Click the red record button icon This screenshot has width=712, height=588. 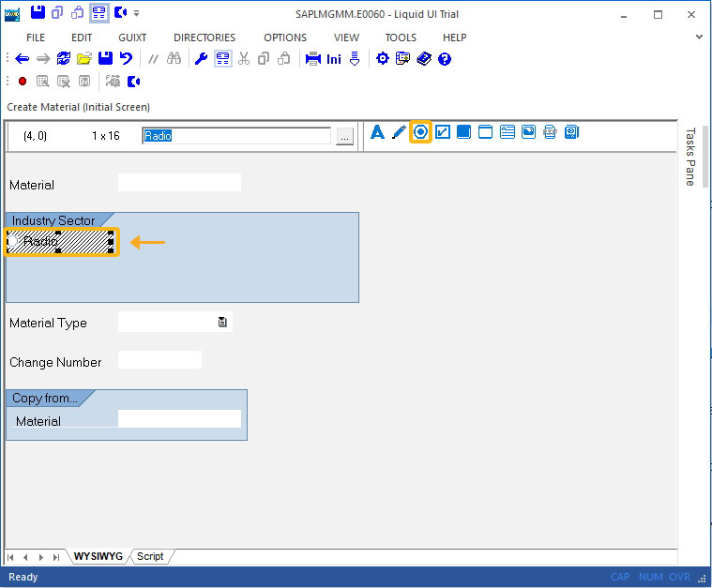point(23,82)
